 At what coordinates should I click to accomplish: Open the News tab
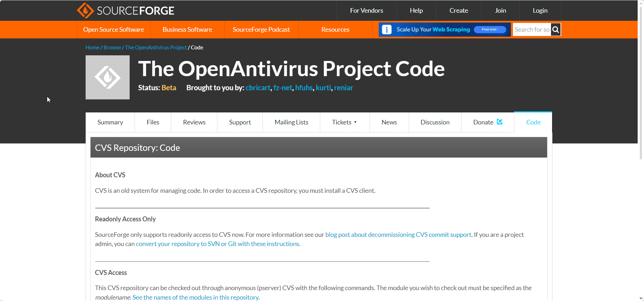point(389,122)
